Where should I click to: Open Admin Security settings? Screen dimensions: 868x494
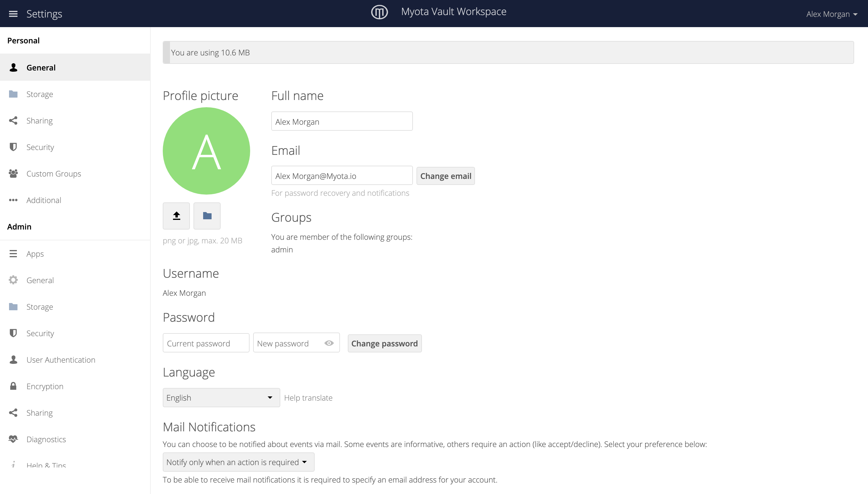pos(75,333)
